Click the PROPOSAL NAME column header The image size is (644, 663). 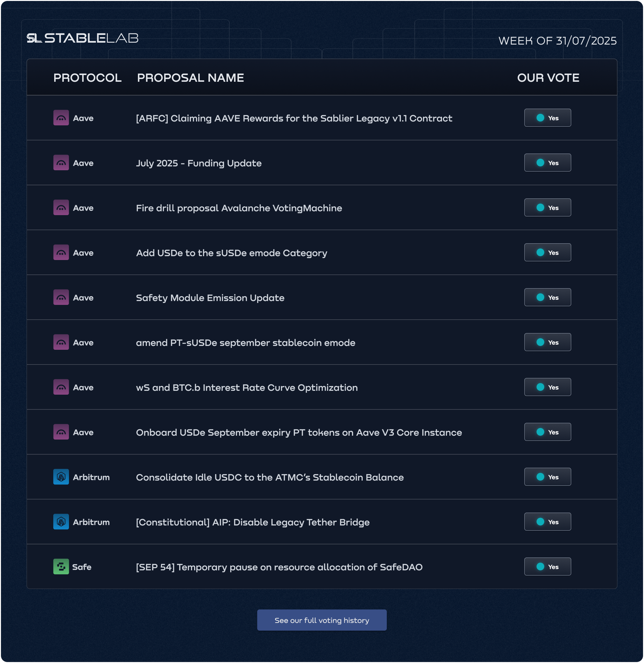pos(190,78)
